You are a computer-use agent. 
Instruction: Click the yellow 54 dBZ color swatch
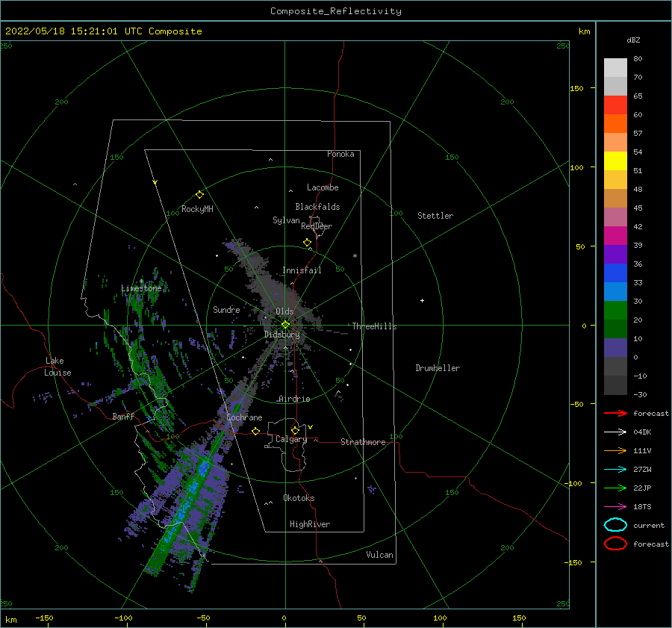pos(615,161)
